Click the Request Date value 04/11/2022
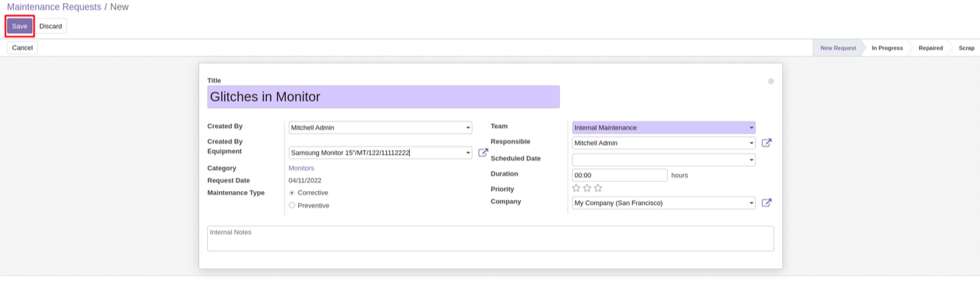The width and height of the screenshot is (980, 288). click(305, 181)
